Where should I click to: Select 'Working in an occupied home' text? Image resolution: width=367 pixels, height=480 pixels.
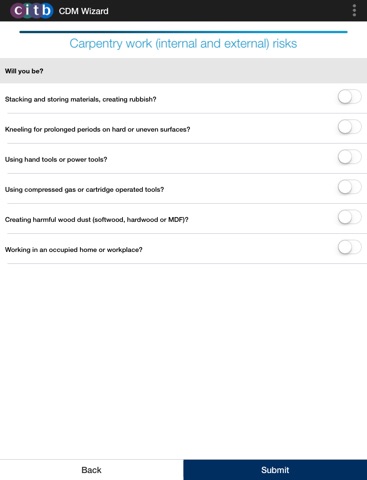tap(73, 250)
